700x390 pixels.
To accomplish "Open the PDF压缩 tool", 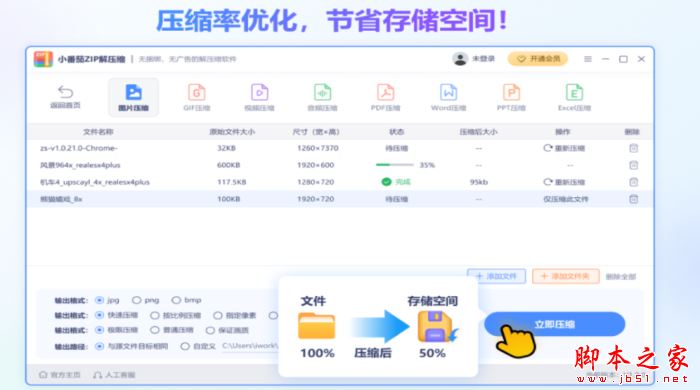I will point(385,97).
